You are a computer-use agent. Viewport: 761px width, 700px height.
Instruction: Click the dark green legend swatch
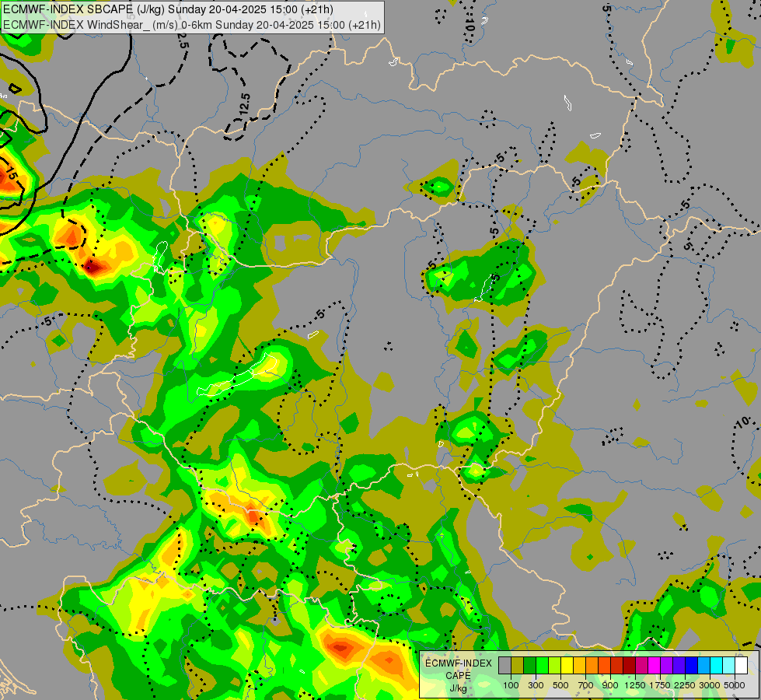tap(529, 666)
